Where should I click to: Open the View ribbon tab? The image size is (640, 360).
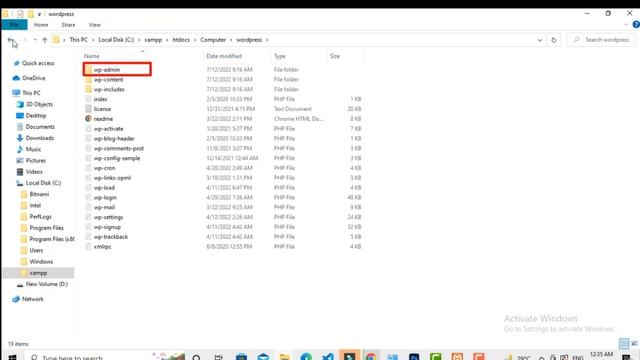click(95, 25)
